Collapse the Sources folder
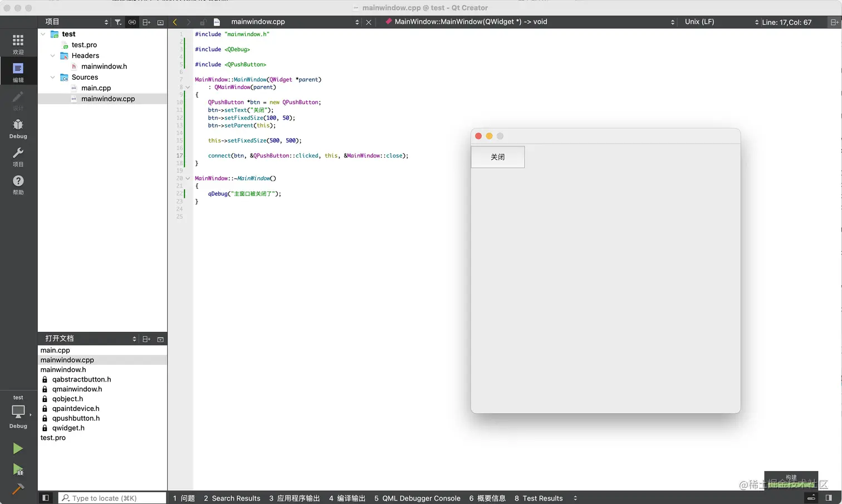Image resolution: width=842 pixels, height=504 pixels. (x=53, y=77)
